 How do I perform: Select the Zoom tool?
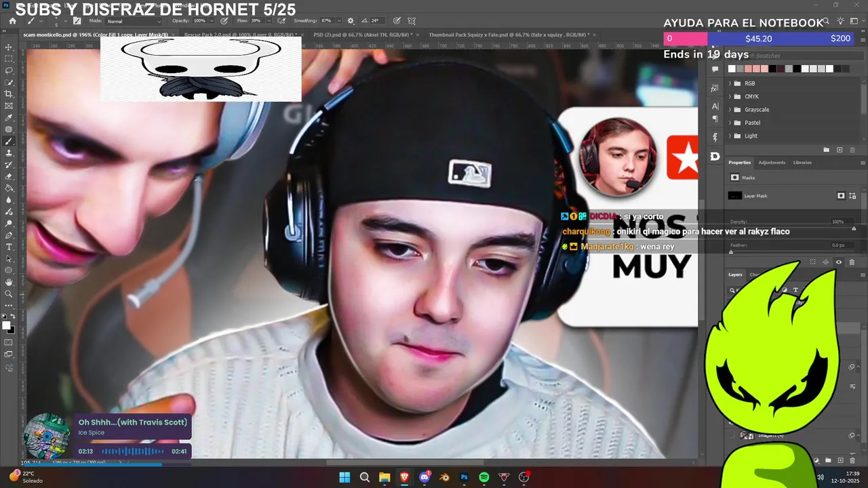coord(9,293)
